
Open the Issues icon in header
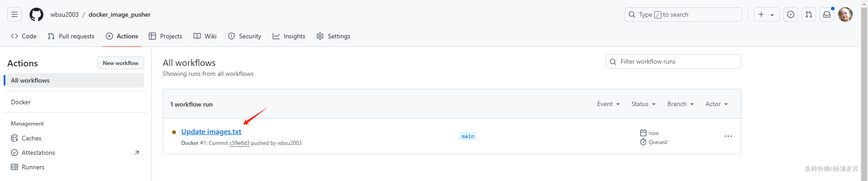[791, 14]
